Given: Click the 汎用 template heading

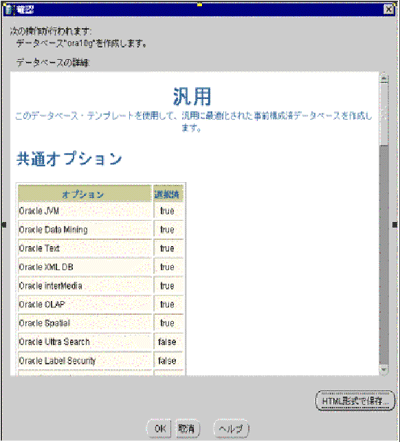Looking at the screenshot, I should (192, 97).
